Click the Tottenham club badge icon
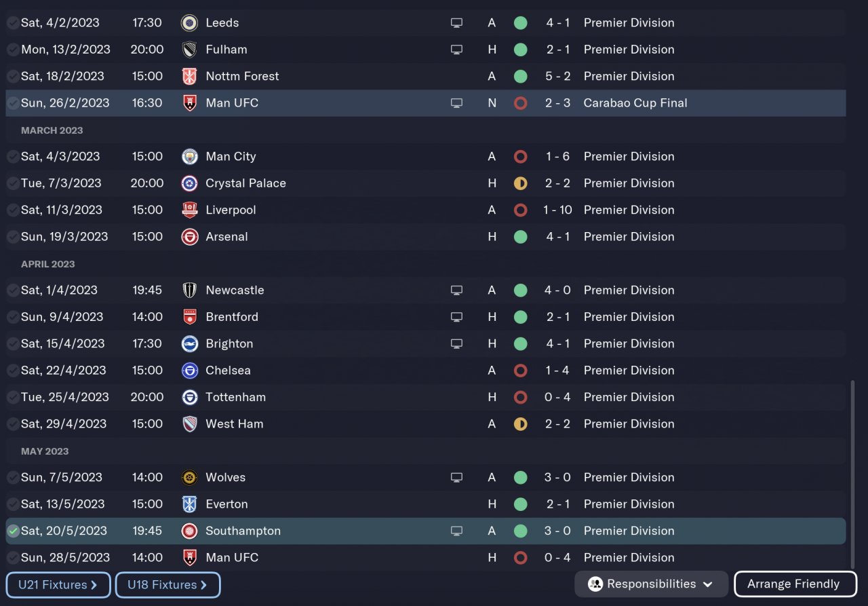This screenshot has width=868, height=606. click(189, 397)
